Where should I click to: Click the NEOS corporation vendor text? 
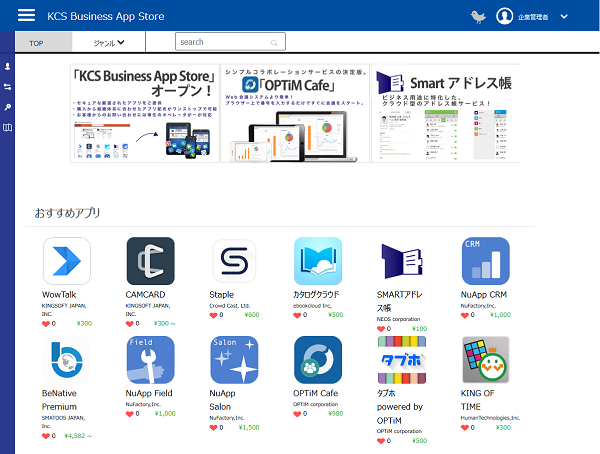398,319
